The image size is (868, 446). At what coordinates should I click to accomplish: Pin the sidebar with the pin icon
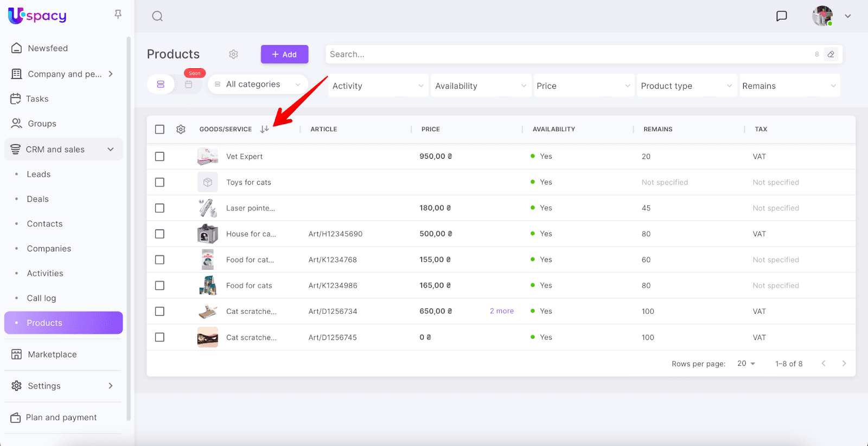coord(118,15)
